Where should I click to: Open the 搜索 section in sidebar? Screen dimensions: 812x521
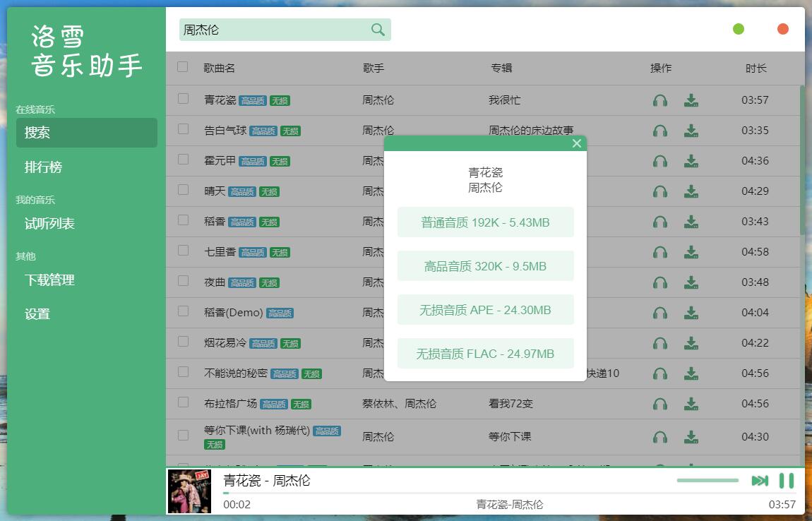point(86,133)
